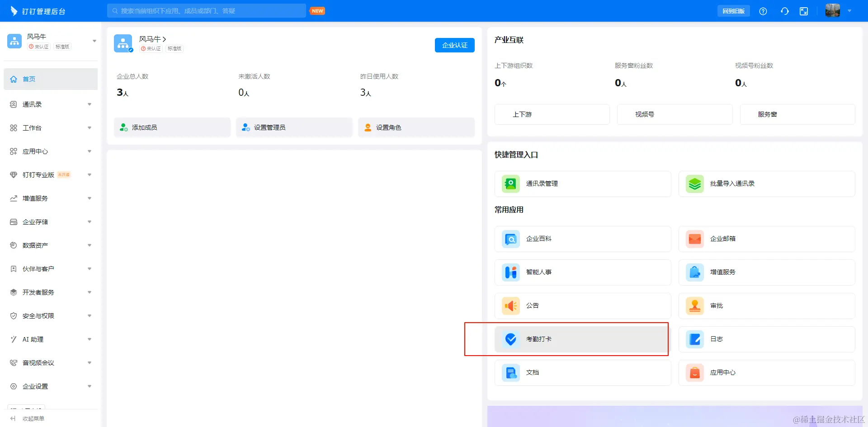Click the 数据资产 sidebar icon
The height and width of the screenshot is (427, 868).
pyautogui.click(x=14, y=245)
